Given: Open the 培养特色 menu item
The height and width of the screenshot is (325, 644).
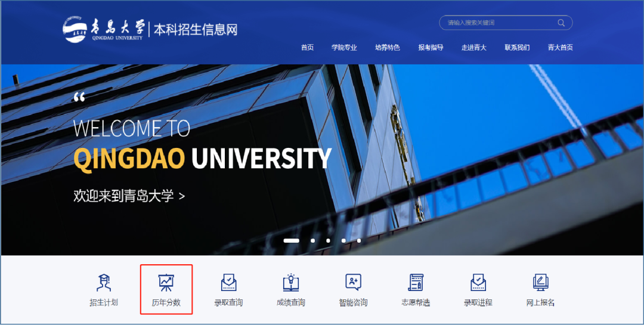Looking at the screenshot, I should (387, 48).
